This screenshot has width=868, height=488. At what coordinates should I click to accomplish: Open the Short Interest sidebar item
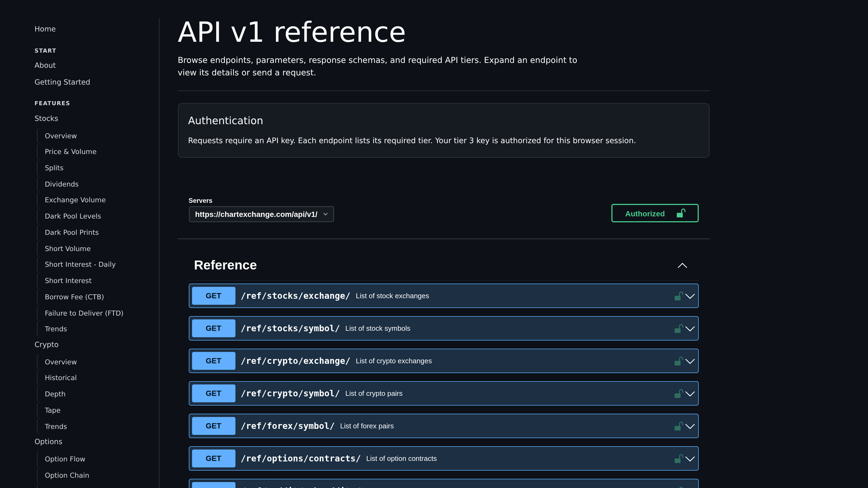tap(68, 281)
